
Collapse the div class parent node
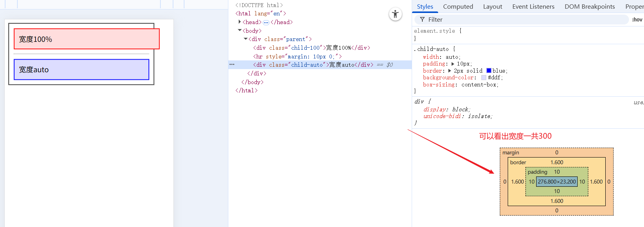245,39
